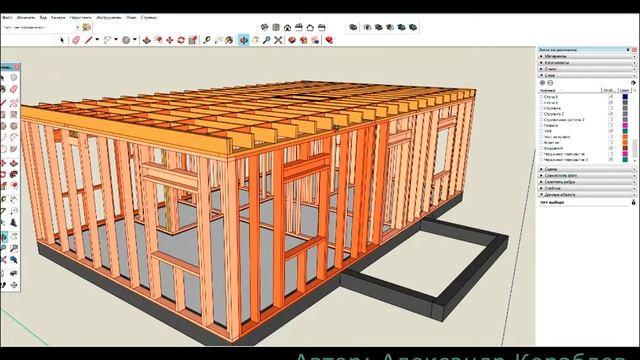Choose the 3D Text tool in left palette

point(13,223)
